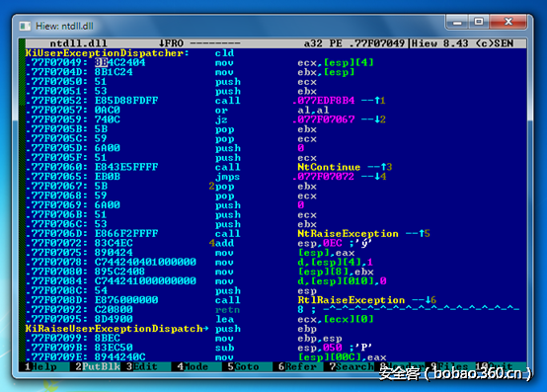Click the KiUserExceptionDispatcher label
This screenshot has height=392, width=547.
[x=107, y=53]
